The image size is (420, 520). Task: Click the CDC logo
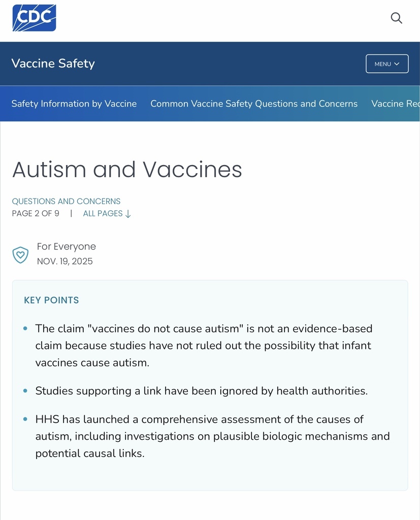[34, 18]
